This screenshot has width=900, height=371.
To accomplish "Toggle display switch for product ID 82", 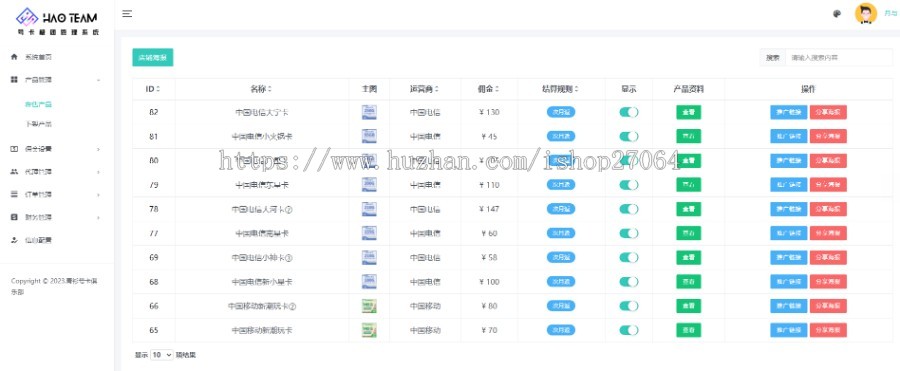I will tap(629, 112).
